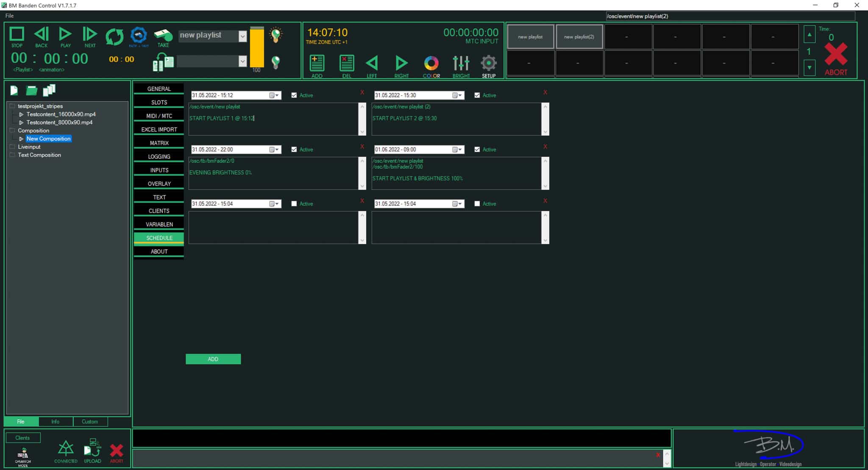Screen dimensions: 868x470
Task: Uncheck Active for 31.05.2022 - 15:12 schedule
Action: pyautogui.click(x=294, y=95)
